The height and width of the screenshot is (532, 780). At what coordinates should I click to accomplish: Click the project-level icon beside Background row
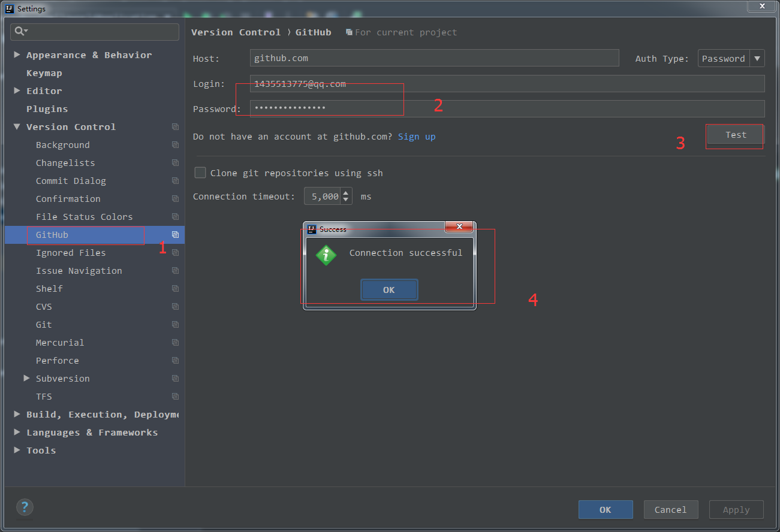[x=175, y=145]
